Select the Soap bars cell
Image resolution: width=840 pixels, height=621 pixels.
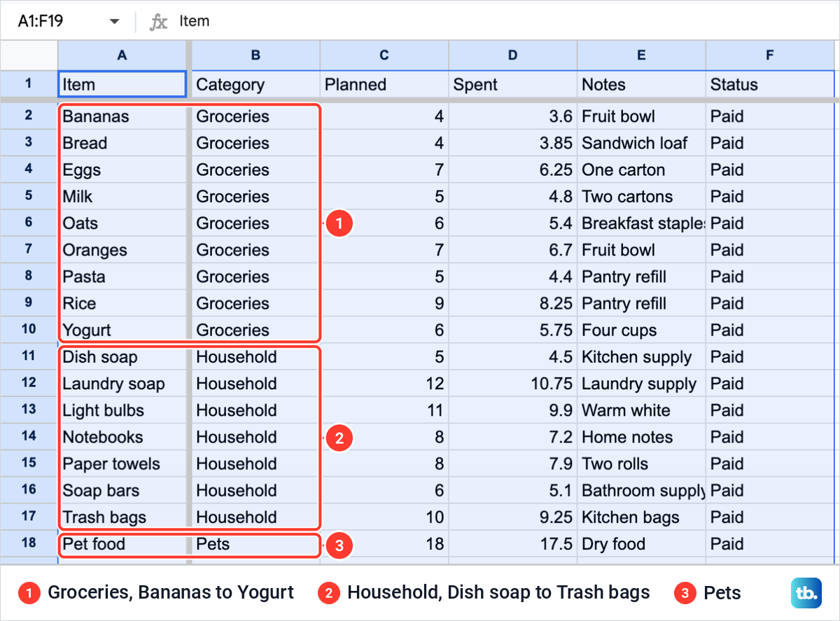[122, 490]
